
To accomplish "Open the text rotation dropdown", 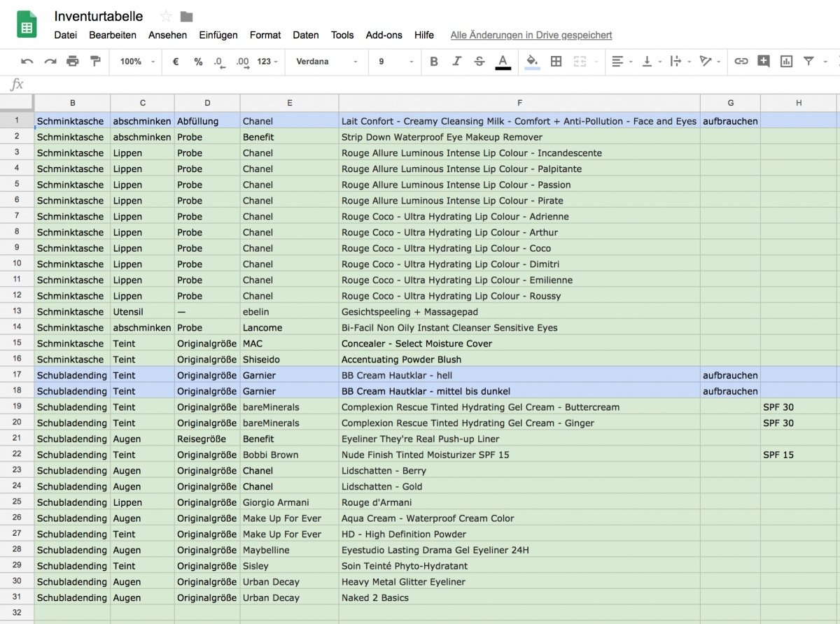I will [x=710, y=62].
